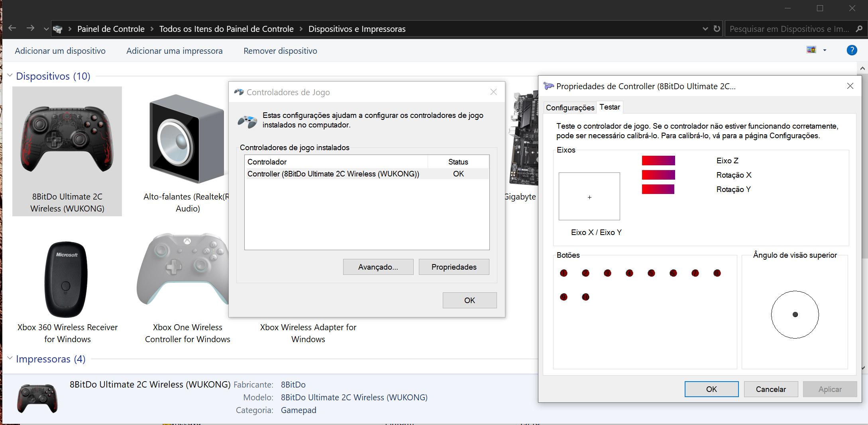Click the Ângulo de visão superior POV circle
This screenshot has width=868, height=425.
click(x=795, y=315)
